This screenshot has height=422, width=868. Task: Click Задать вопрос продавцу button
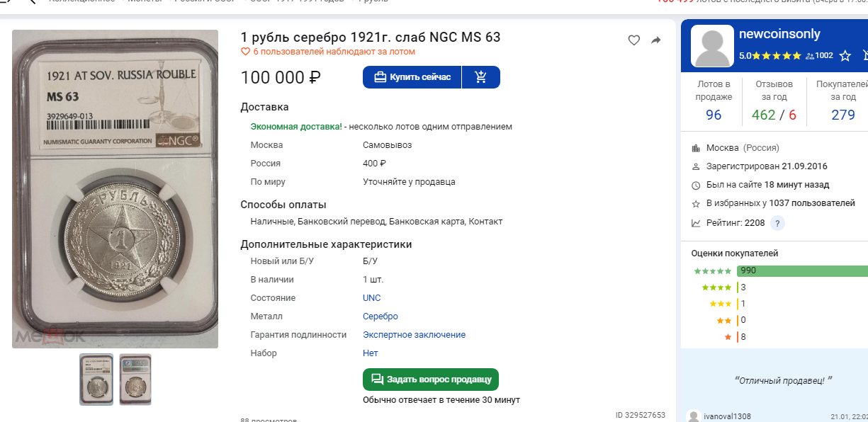431,380
